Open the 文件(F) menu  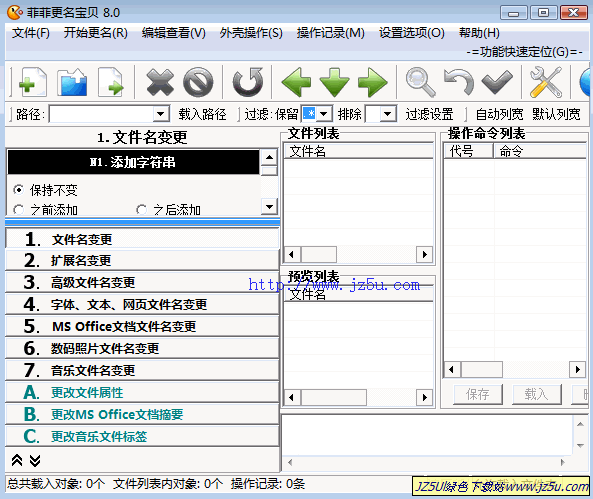click(x=31, y=33)
